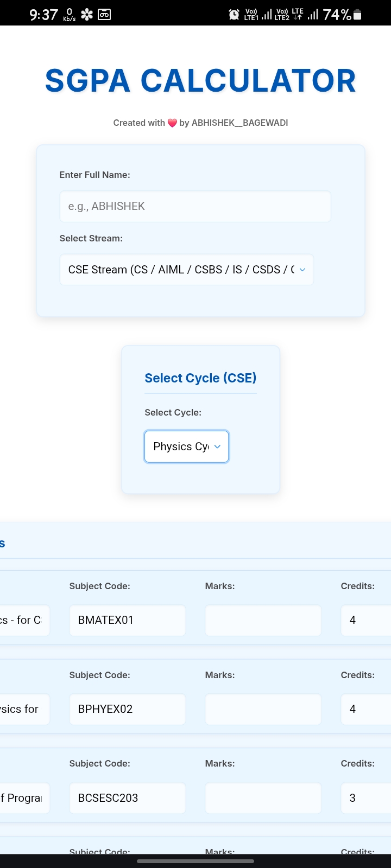
Task: Open the Select Stream dropdown
Action: pos(187,270)
